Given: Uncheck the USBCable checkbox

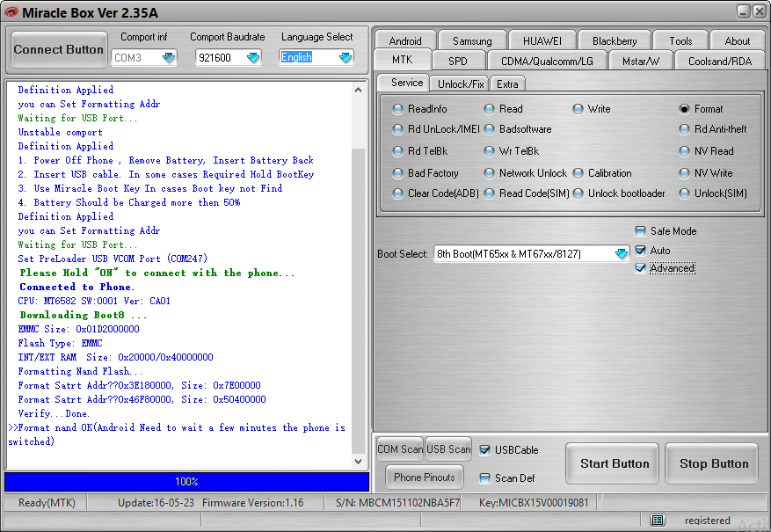Looking at the screenshot, I should (484, 450).
